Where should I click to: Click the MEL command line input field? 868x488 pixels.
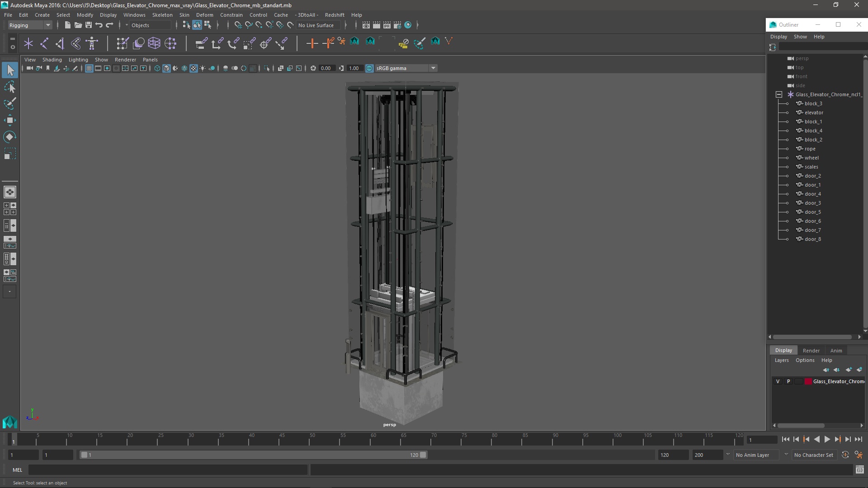(x=168, y=470)
